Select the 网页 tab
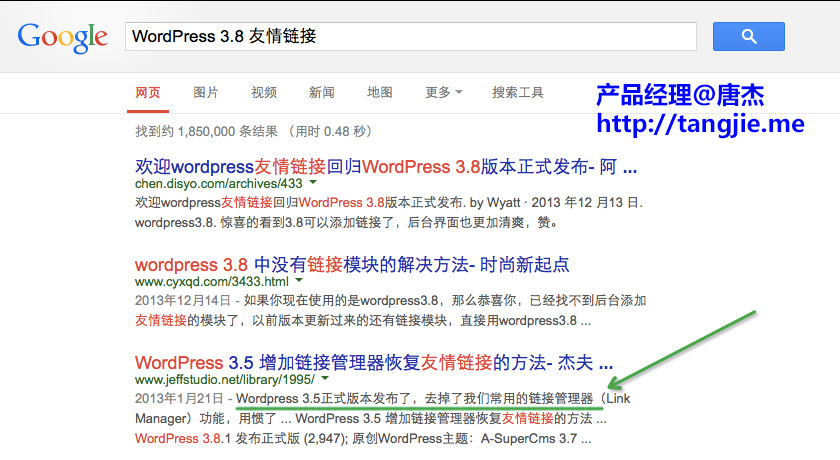This screenshot has height=460, width=840. 148,93
